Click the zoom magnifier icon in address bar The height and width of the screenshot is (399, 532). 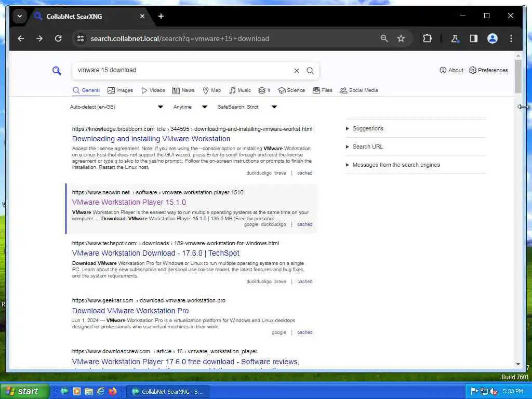(x=384, y=38)
